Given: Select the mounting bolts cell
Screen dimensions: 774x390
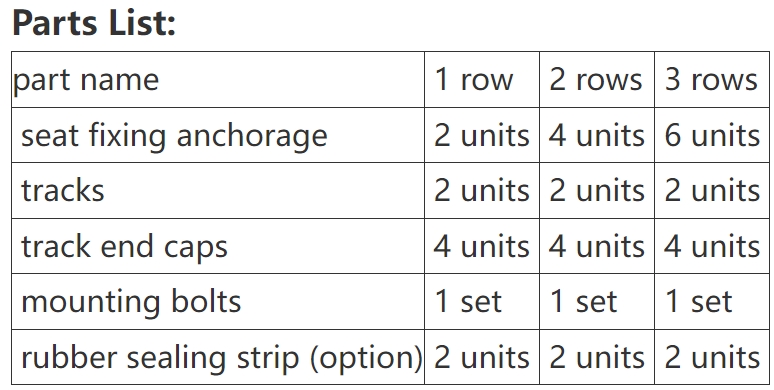Looking at the screenshot, I should (x=218, y=302).
